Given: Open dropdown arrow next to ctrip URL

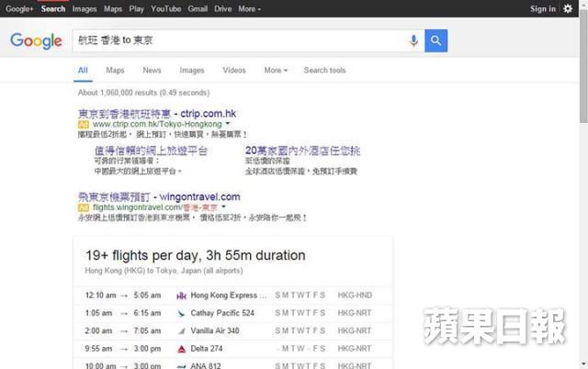Looking at the screenshot, I should click(228, 124).
